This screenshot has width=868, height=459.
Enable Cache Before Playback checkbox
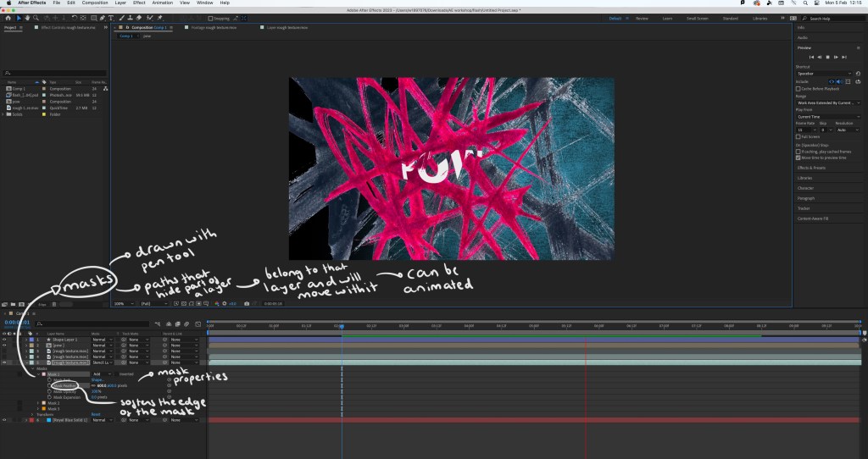(798, 88)
